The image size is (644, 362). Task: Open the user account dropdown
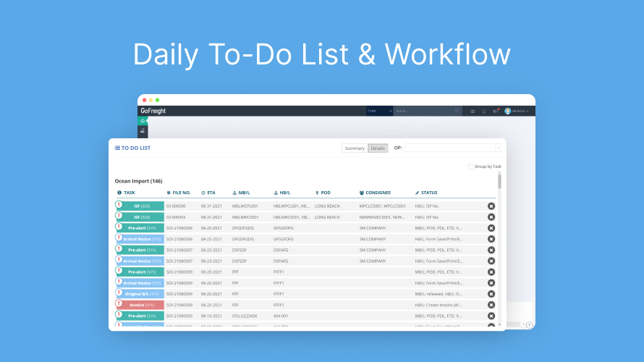tap(517, 111)
